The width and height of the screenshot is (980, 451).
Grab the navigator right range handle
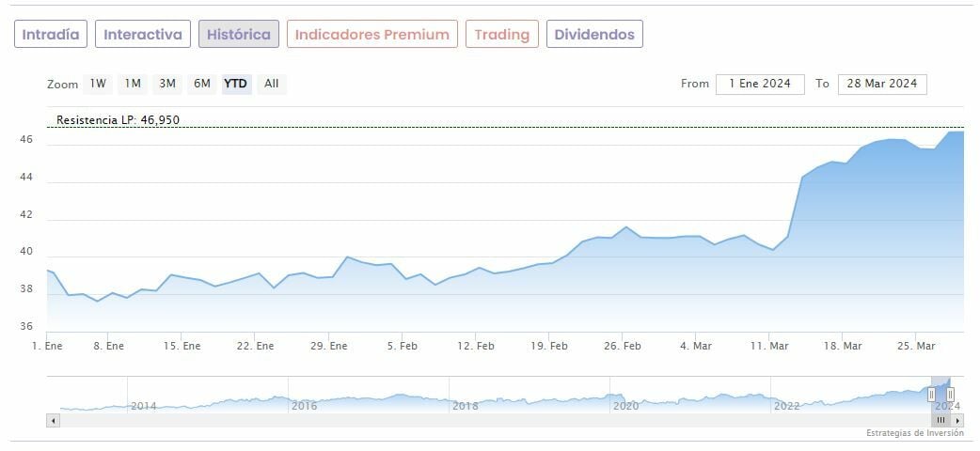coord(950,395)
